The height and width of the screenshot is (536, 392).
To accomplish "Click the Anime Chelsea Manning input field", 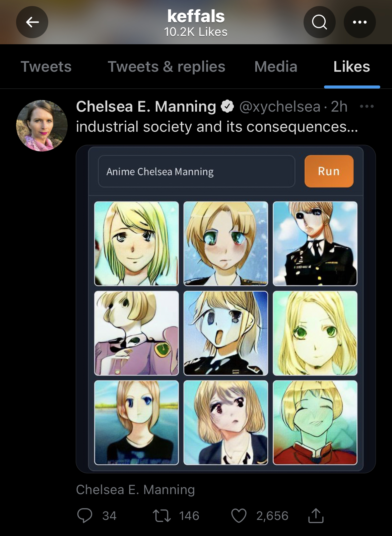I will click(x=197, y=171).
